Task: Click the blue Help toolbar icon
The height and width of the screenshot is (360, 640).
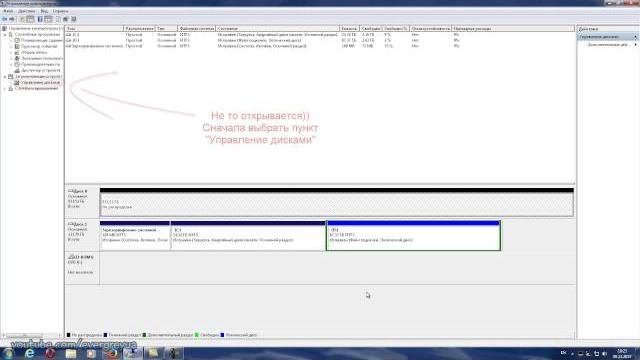Action: pos(40,19)
